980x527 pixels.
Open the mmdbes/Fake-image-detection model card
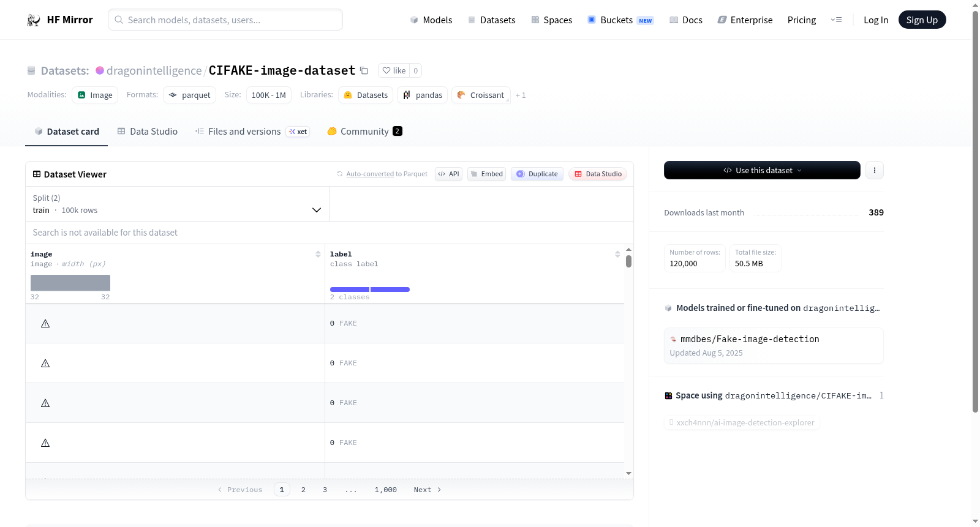(774, 346)
